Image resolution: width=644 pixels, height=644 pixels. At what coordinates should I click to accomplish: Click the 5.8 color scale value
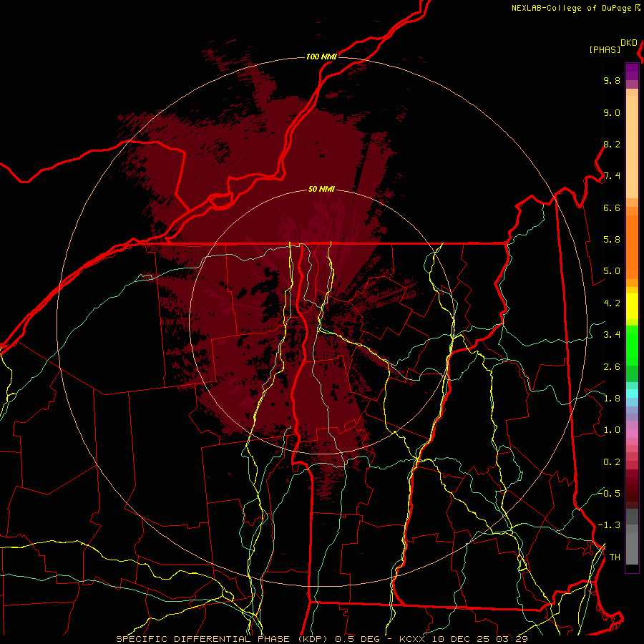(612, 240)
